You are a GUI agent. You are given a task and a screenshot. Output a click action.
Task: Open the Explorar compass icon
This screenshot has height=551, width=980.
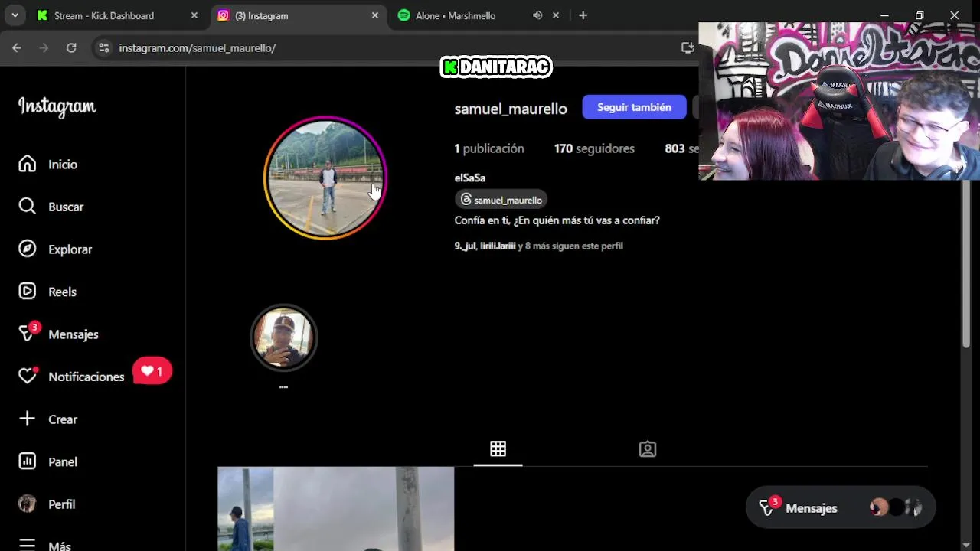(x=28, y=249)
